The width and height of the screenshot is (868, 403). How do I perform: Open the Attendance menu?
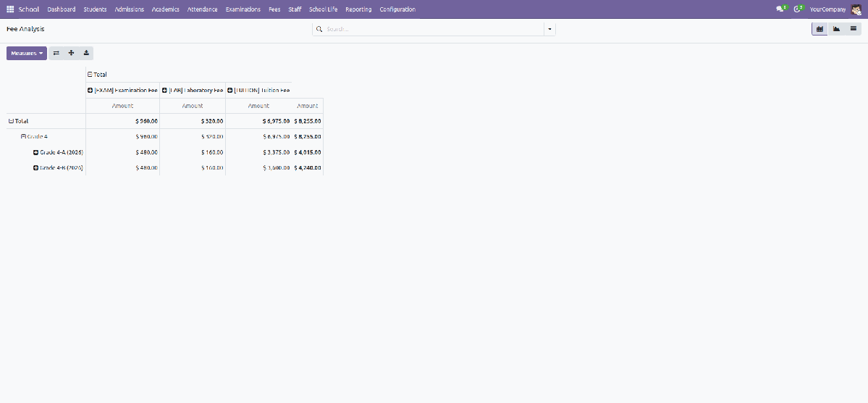202,9
